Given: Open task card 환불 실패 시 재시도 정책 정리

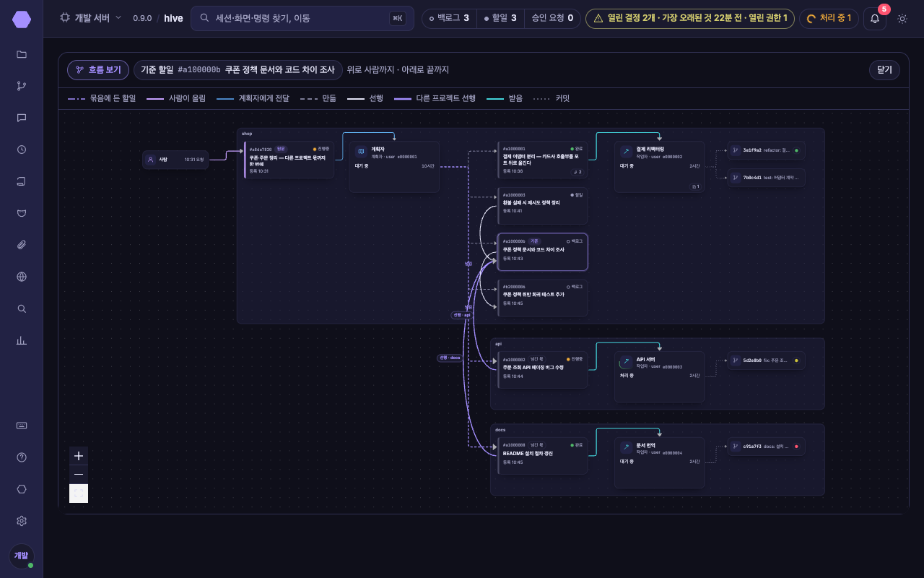Looking at the screenshot, I should tap(542, 206).
